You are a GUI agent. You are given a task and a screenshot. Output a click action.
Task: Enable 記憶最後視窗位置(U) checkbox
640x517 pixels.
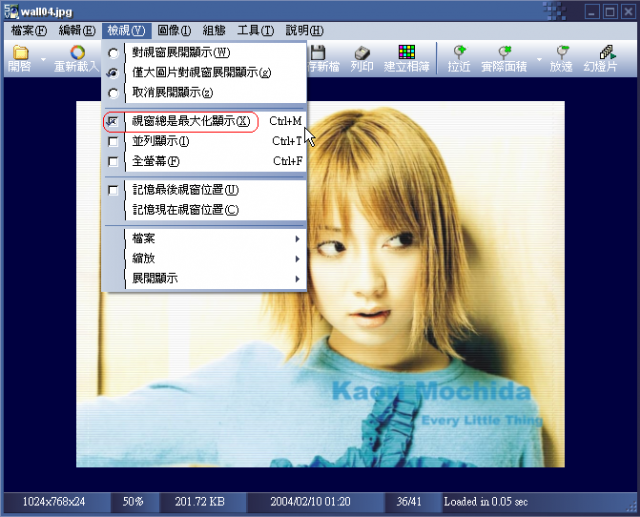[x=113, y=190]
